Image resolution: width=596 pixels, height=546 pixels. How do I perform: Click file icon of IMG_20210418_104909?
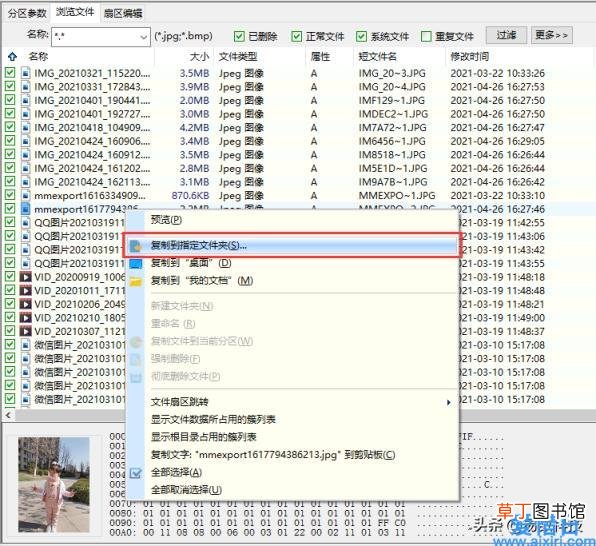click(x=25, y=127)
